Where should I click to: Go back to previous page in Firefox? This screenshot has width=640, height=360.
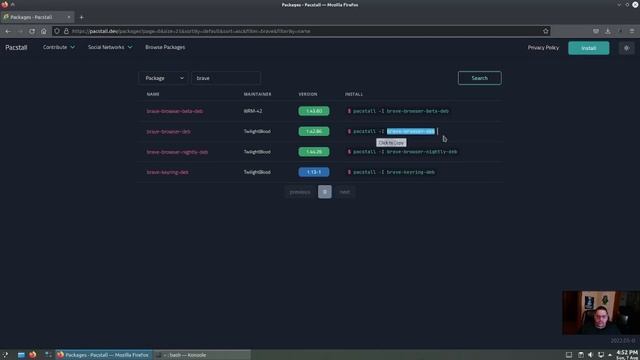pos(8,31)
